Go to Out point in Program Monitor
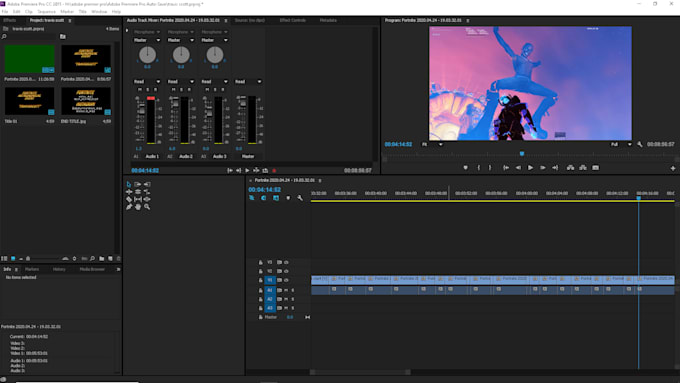The image size is (680, 383). [555, 167]
